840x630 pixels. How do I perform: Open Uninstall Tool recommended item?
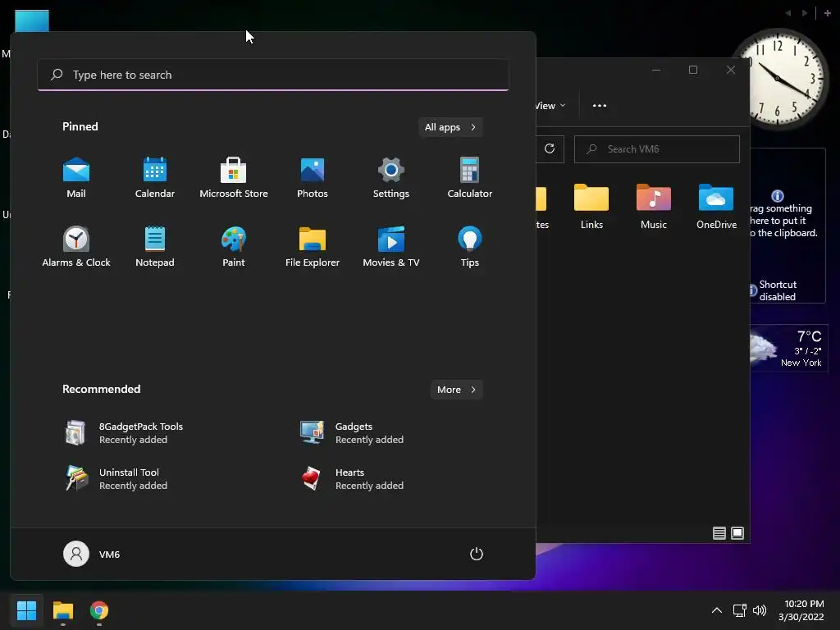pos(116,479)
